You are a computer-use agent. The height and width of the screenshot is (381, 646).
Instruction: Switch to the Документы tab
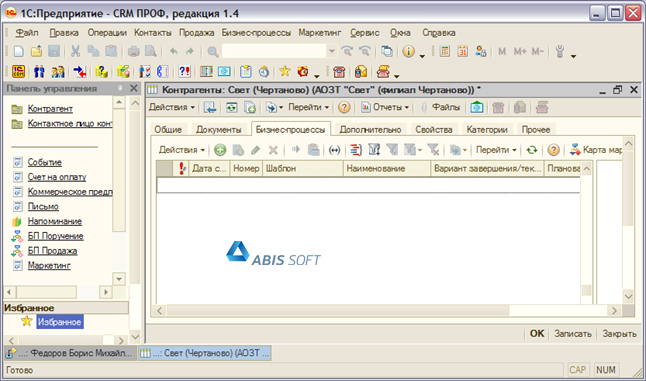[218, 129]
